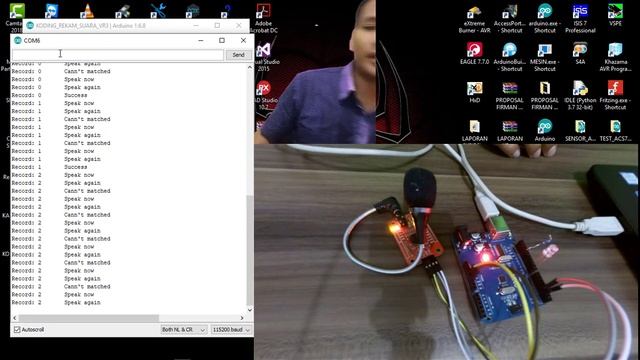Image resolution: width=640 pixels, height=360 pixels.
Task: Open the wrench and screwdriver desktop shortcut
Action: tap(158, 11)
